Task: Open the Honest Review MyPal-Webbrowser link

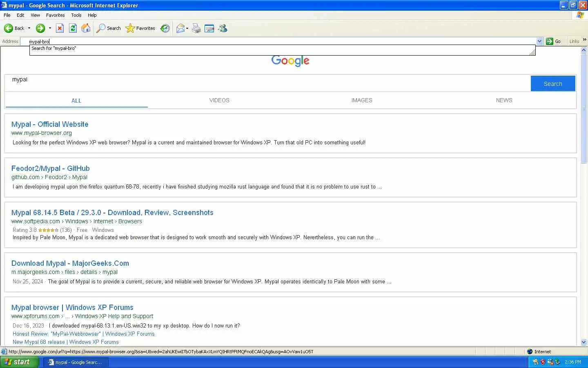Action: (84, 334)
